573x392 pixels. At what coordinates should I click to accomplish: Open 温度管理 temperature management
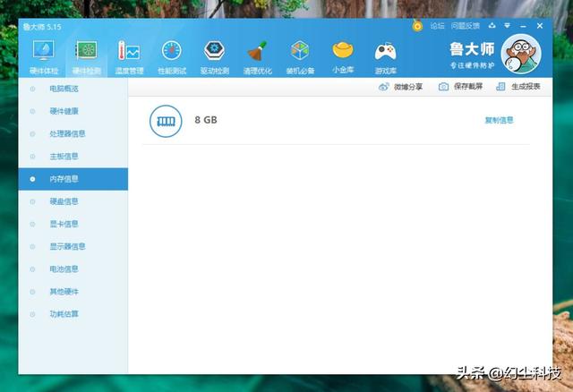(x=129, y=57)
